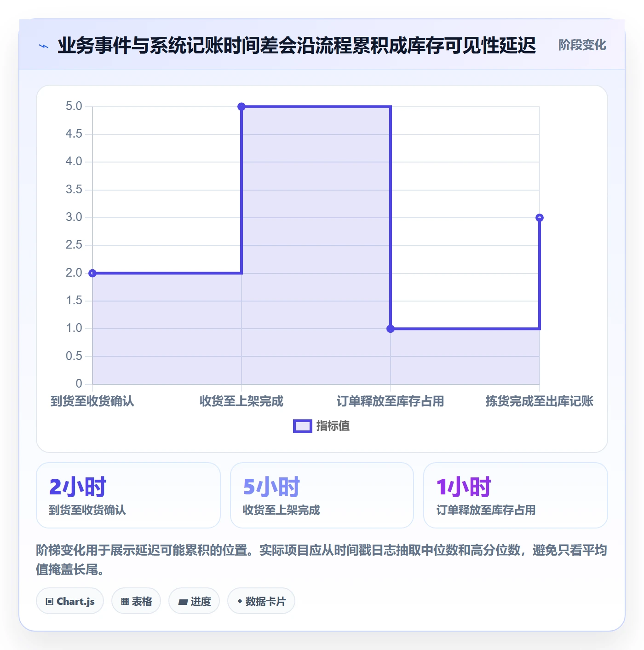The height and width of the screenshot is (650, 644).
Task: Click y-axis tick label 0.5
Action: pos(74,356)
